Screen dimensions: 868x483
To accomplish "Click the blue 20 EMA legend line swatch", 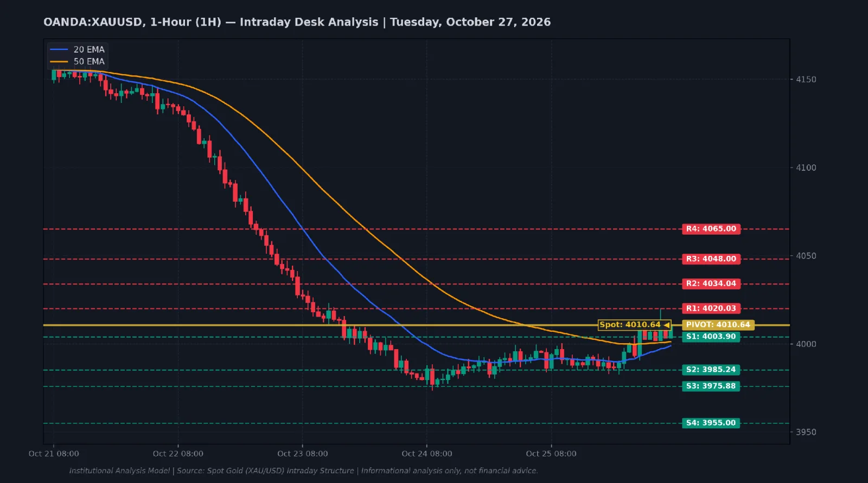I will coord(59,49).
